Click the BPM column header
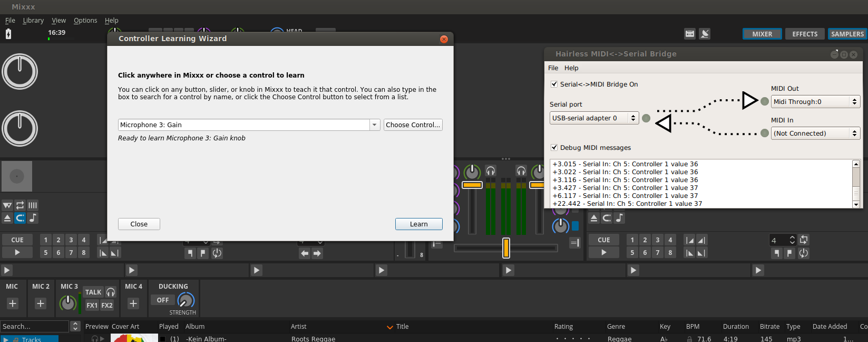Screen dimensions: 868x342 tap(693, 327)
